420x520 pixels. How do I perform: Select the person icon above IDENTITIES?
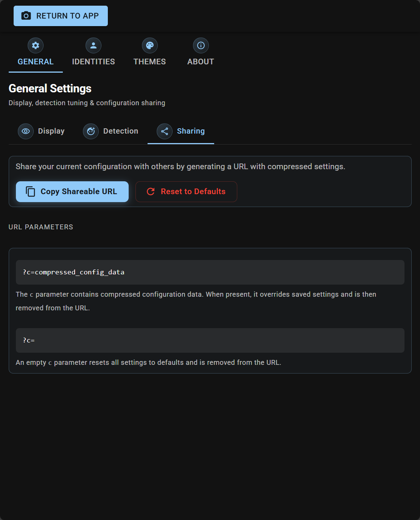click(x=93, y=45)
